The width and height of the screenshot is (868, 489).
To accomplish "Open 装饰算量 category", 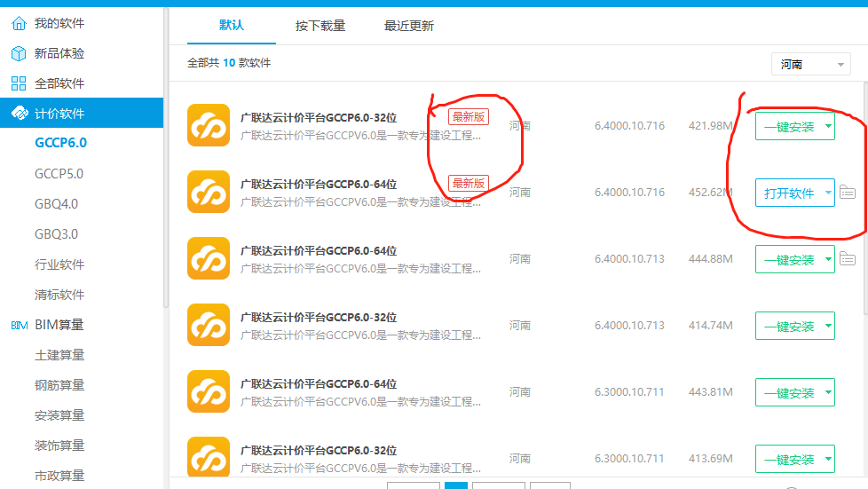I will (59, 446).
